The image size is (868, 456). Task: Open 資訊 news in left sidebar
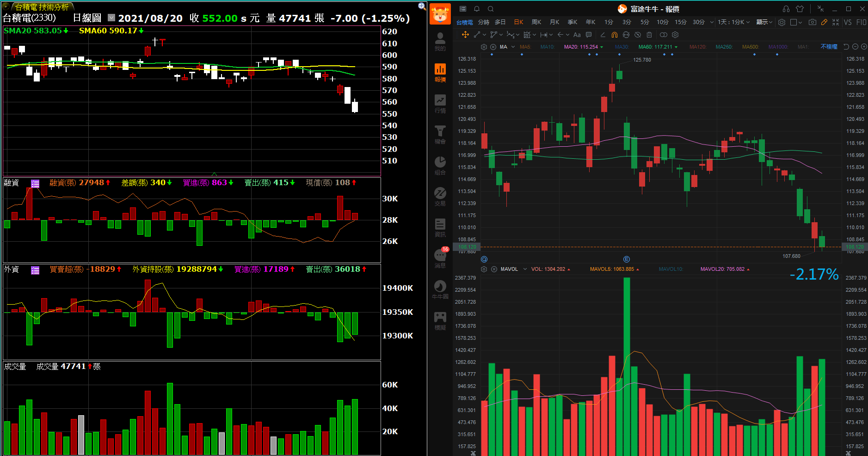click(x=440, y=228)
